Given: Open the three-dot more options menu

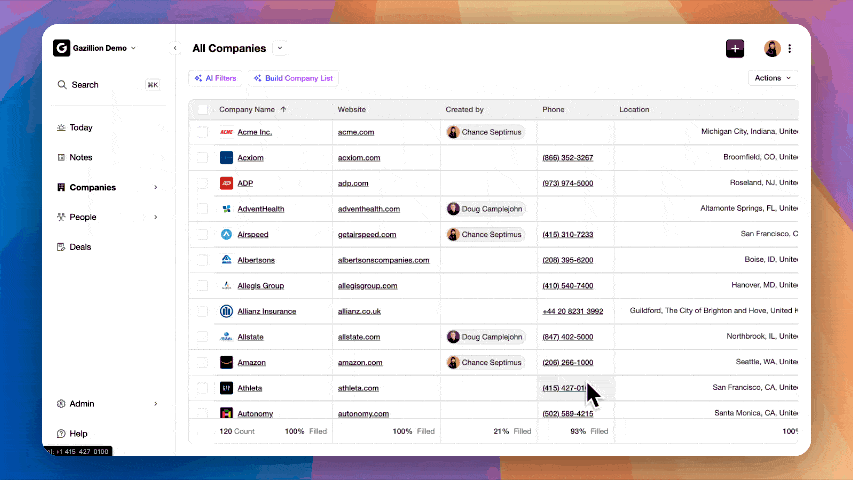Looking at the screenshot, I should [x=790, y=48].
